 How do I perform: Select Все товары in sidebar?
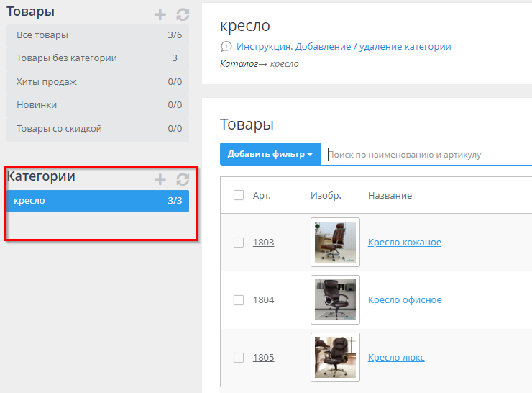[97, 35]
